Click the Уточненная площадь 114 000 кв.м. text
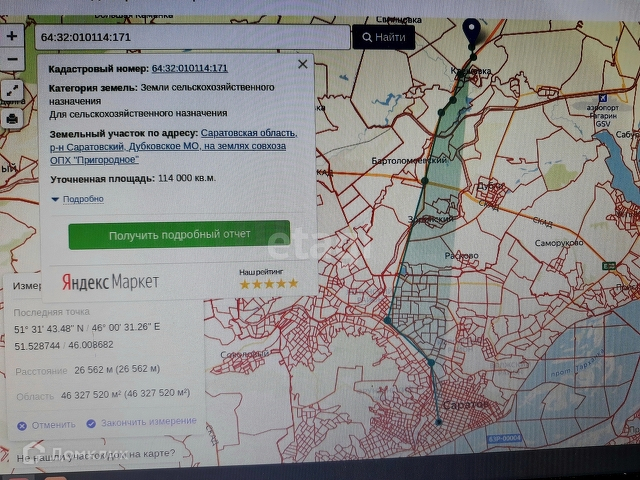Image resolution: width=640 pixels, height=480 pixels. click(133, 179)
